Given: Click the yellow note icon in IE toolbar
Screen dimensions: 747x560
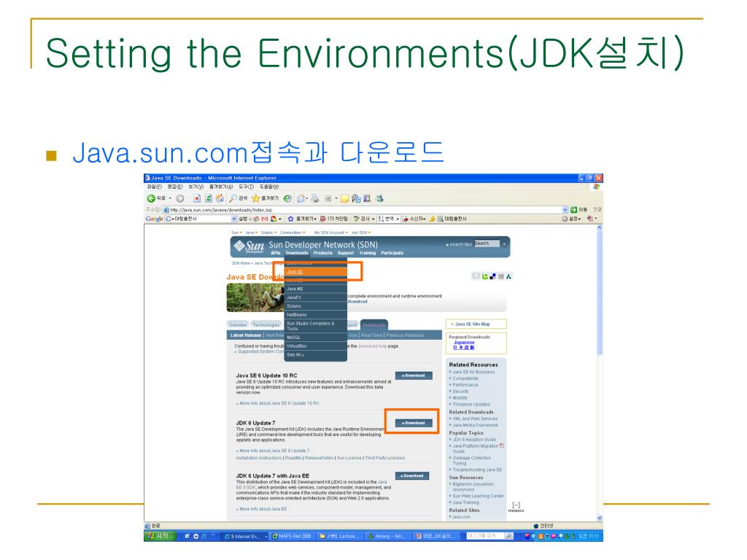Looking at the screenshot, I should (344, 198).
